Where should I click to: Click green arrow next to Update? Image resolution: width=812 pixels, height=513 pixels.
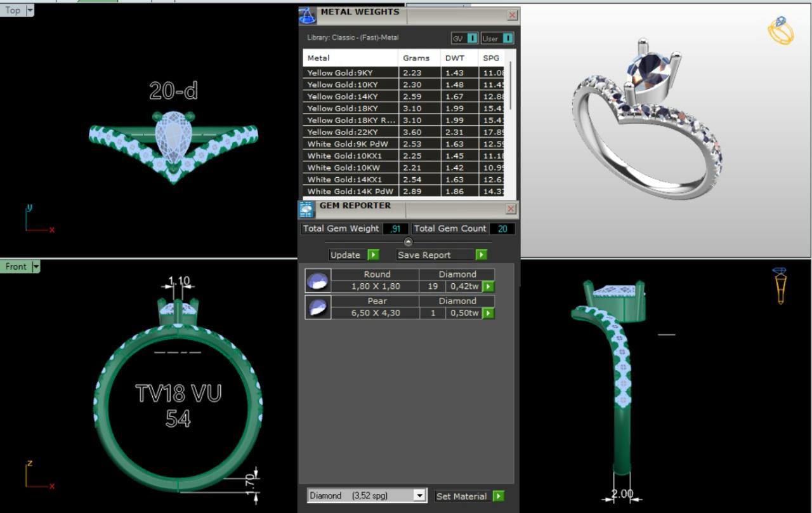[x=373, y=255]
